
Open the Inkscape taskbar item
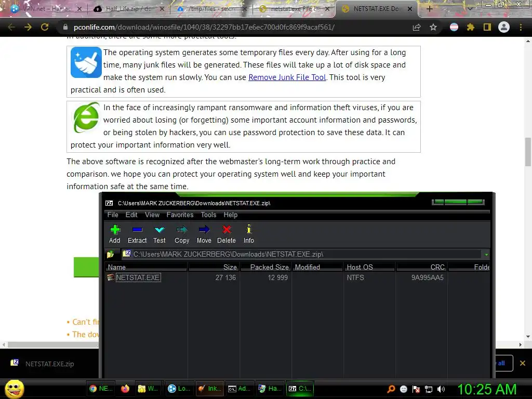[x=210, y=389]
